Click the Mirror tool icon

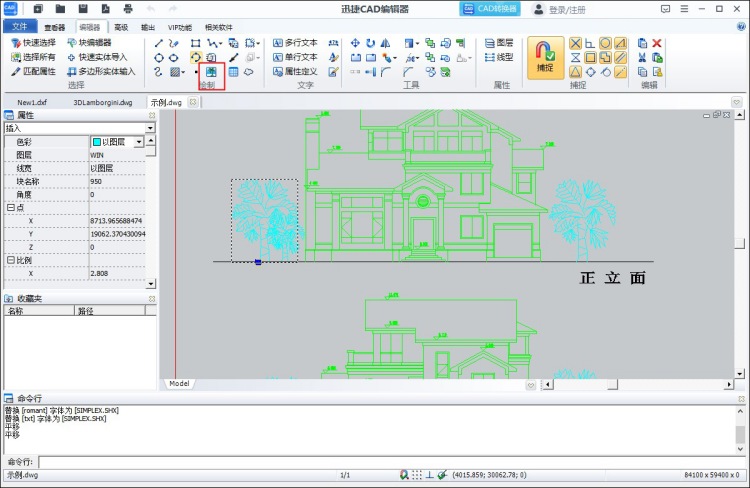coord(386,44)
